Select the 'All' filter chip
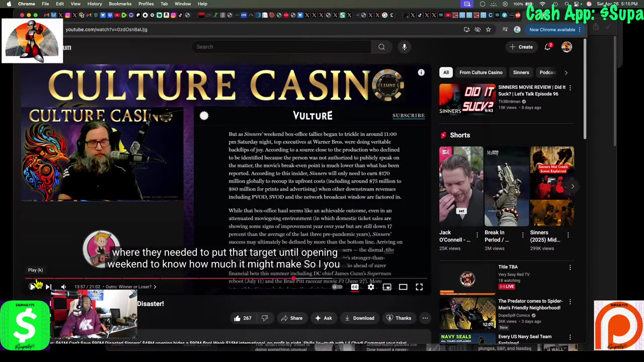Image resolution: width=644 pixels, height=362 pixels. coord(446,72)
